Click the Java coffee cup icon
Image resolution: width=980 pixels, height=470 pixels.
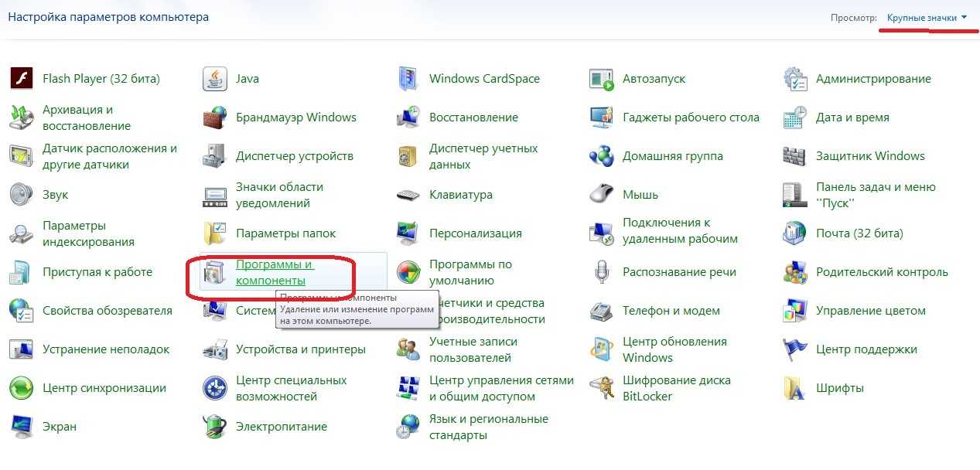coord(214,79)
